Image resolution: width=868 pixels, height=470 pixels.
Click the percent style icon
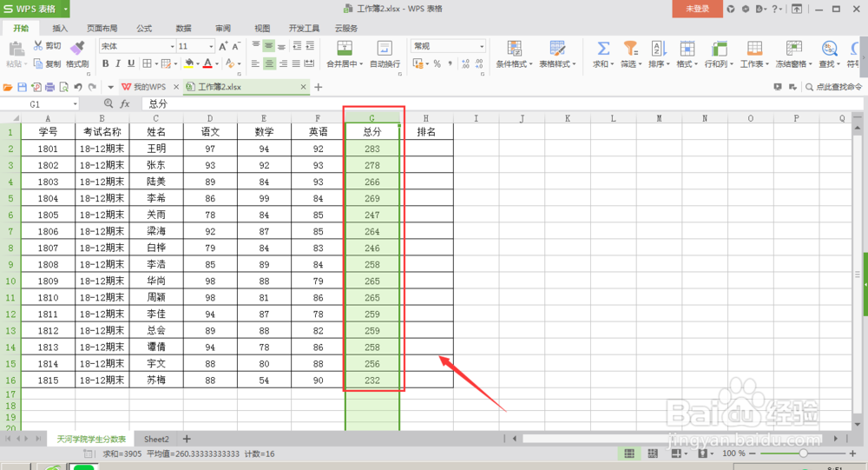(437, 63)
